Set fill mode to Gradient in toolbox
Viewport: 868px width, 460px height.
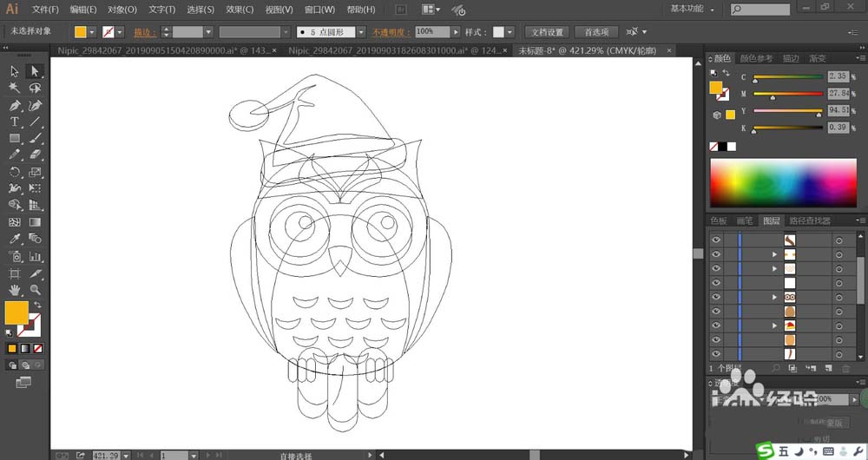click(x=25, y=349)
